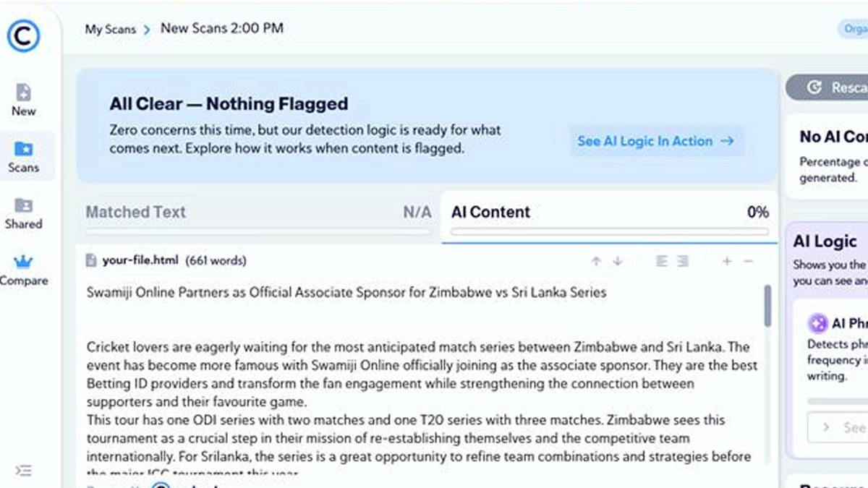Jump to next result with down arrow
868x488 pixels.
tap(617, 261)
